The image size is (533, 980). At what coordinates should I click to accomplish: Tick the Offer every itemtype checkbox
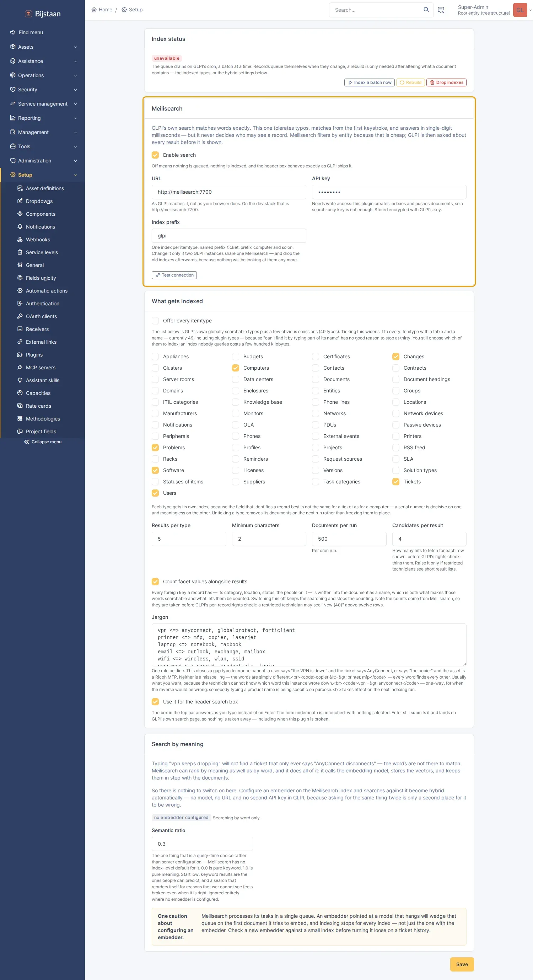point(155,321)
